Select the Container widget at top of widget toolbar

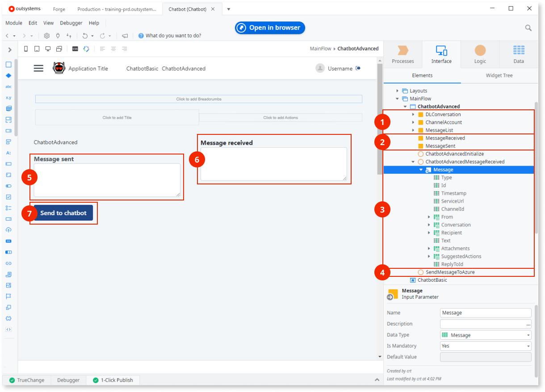click(x=8, y=64)
